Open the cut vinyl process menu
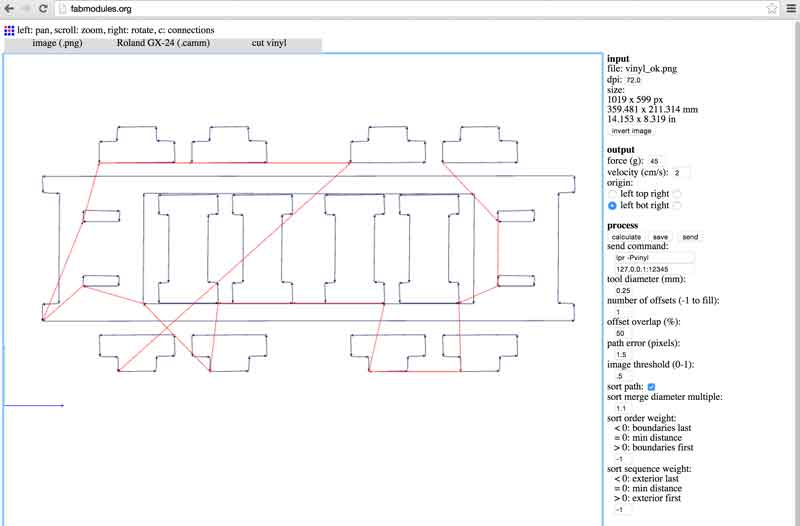800x526 pixels. (x=269, y=43)
